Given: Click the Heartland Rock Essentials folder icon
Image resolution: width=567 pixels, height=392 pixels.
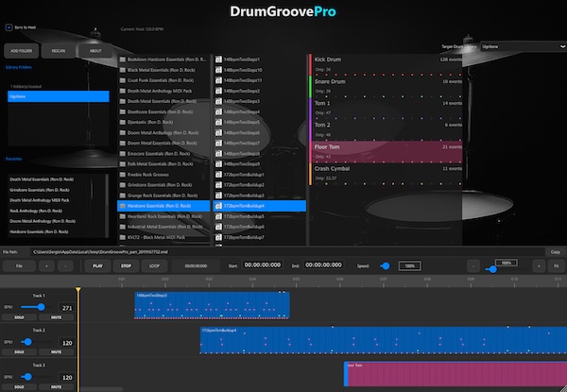Looking at the screenshot, I should click(x=123, y=216).
